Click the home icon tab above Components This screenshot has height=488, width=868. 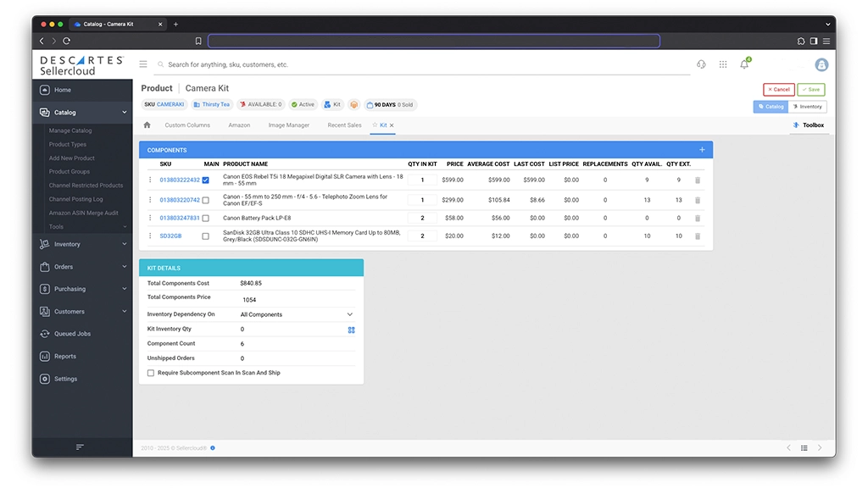click(x=147, y=125)
